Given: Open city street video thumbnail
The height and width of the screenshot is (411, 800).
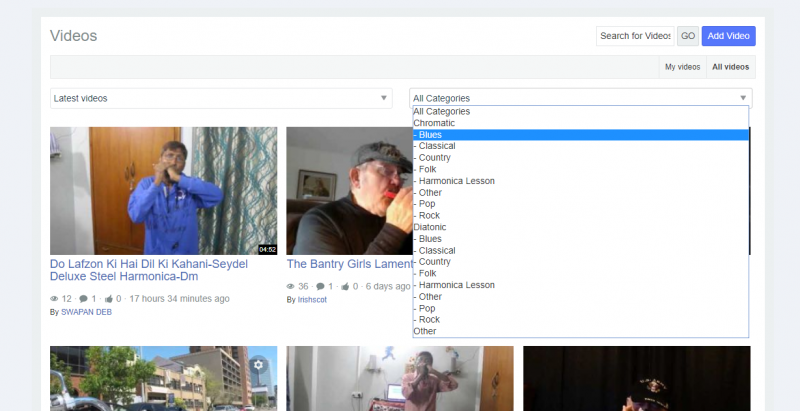Looking at the screenshot, I should pos(164,378).
